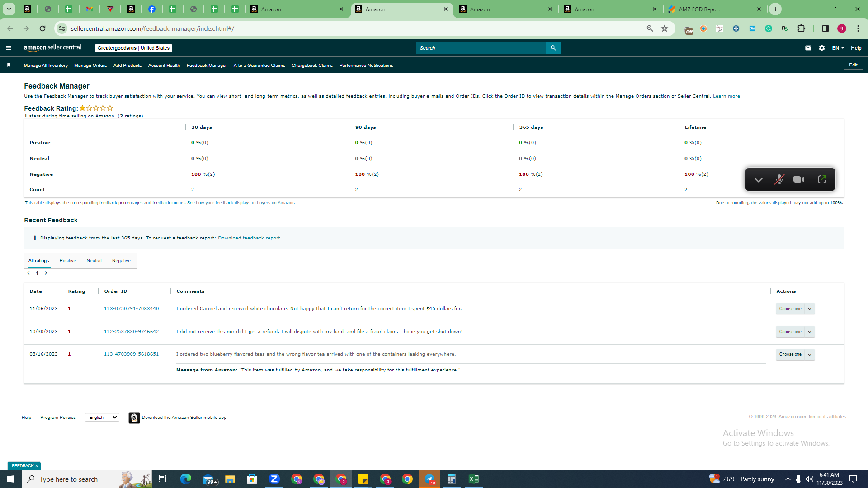Open Sticky Notes from the taskbar

(363, 479)
